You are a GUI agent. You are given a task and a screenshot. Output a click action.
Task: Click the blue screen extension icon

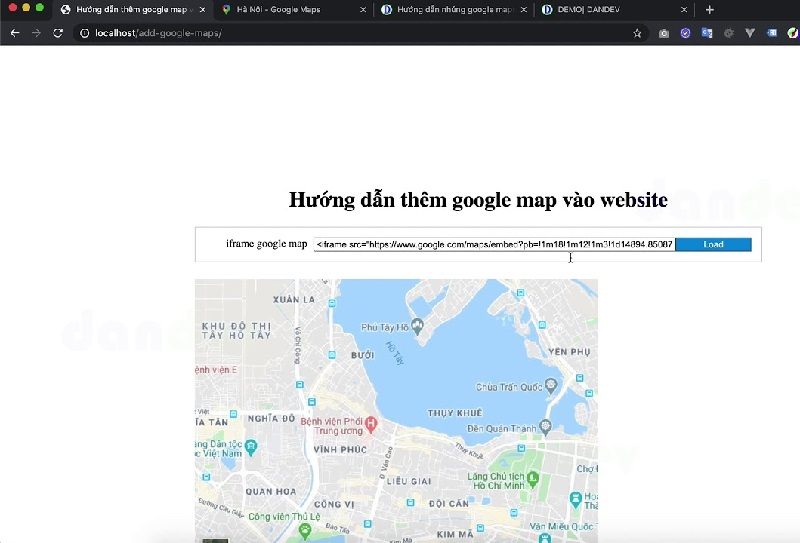click(772, 33)
